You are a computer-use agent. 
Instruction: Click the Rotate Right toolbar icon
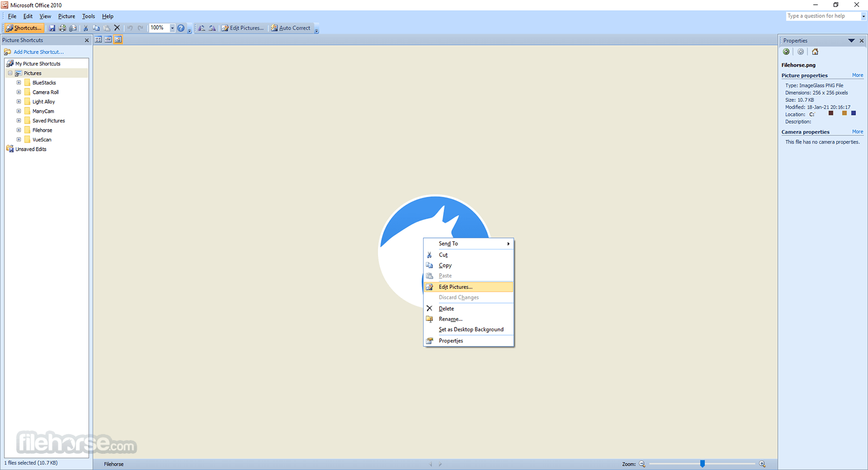click(x=212, y=28)
